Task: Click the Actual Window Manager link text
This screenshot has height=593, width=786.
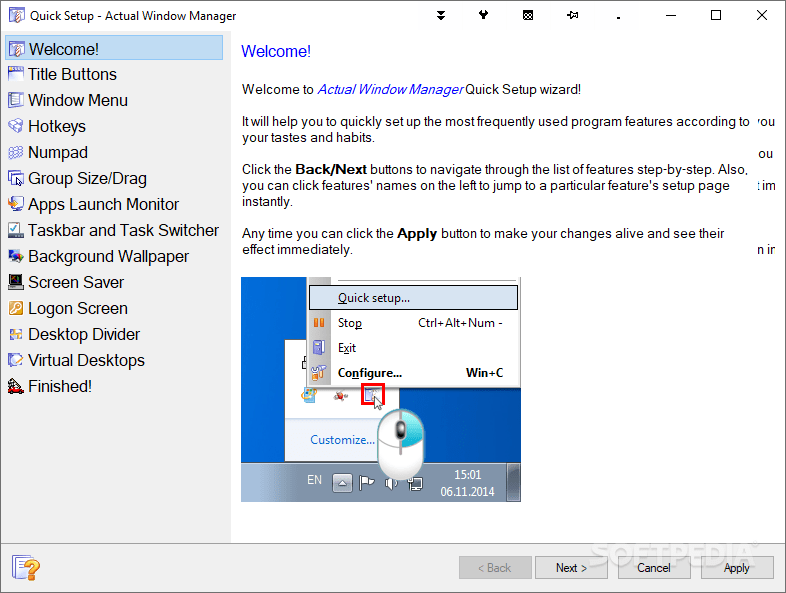Action: tap(389, 89)
